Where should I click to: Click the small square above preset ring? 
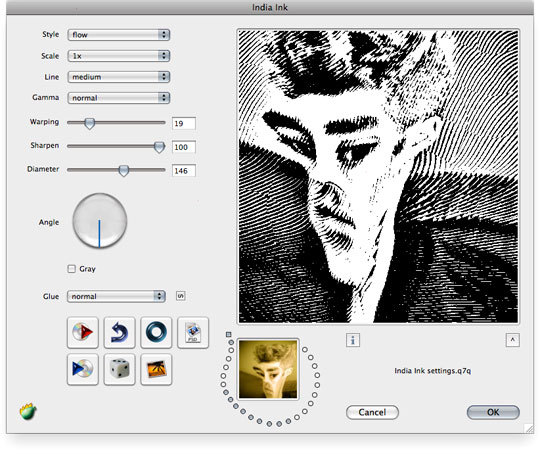228,334
